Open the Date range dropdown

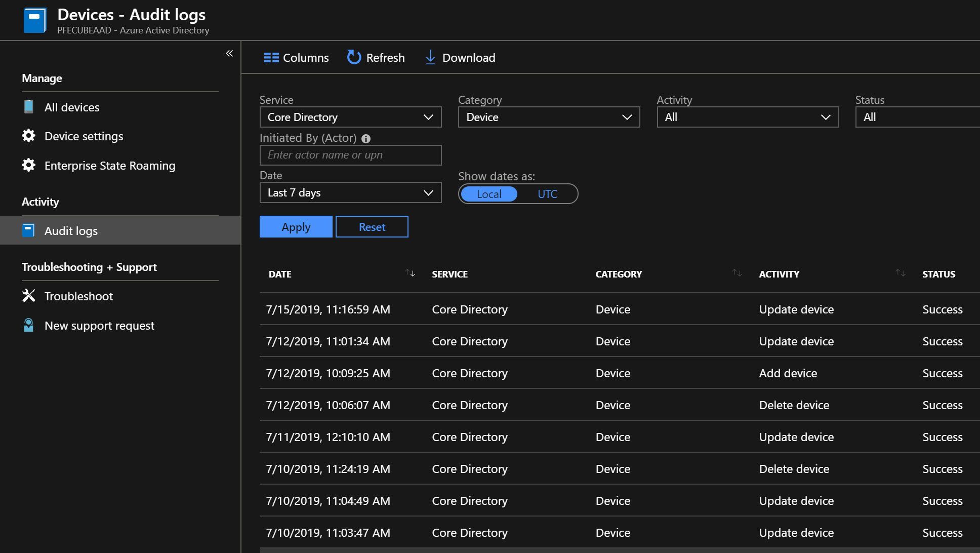tap(350, 192)
